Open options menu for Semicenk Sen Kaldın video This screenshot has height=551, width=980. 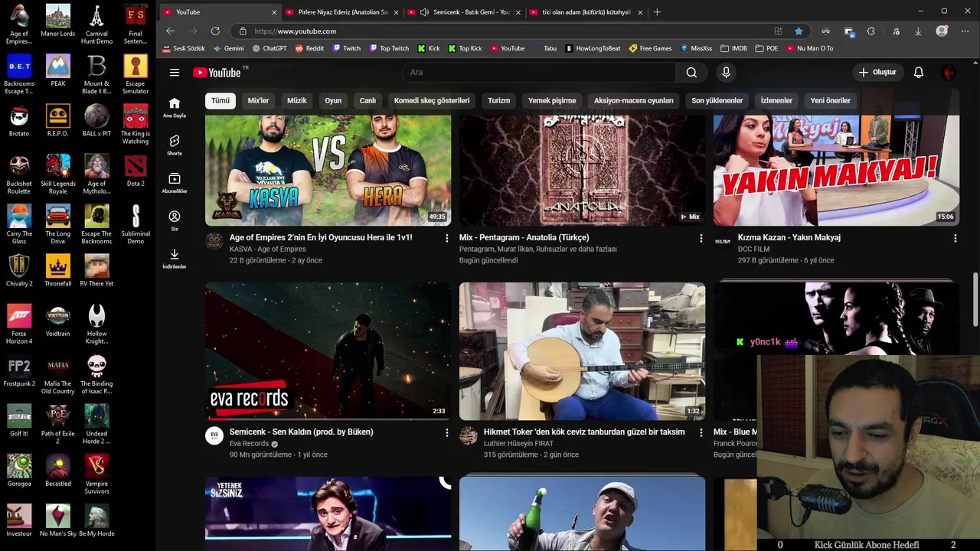[x=447, y=433]
